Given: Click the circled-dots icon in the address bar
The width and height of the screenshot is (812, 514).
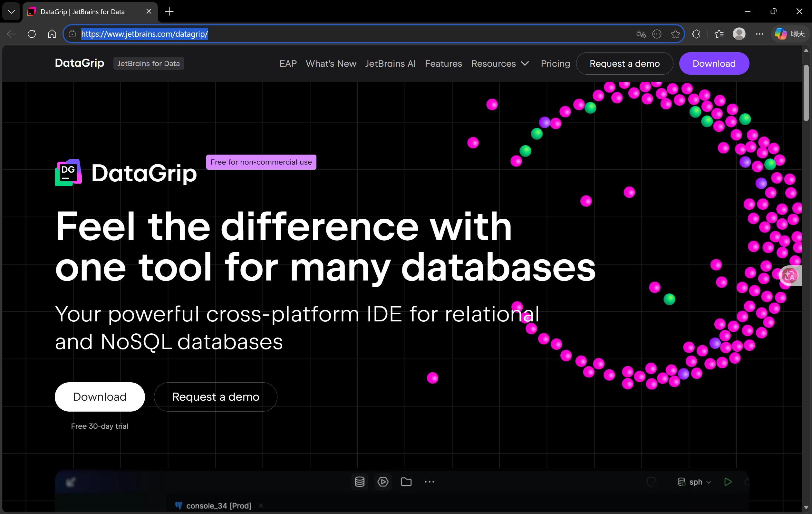Looking at the screenshot, I should (x=657, y=34).
